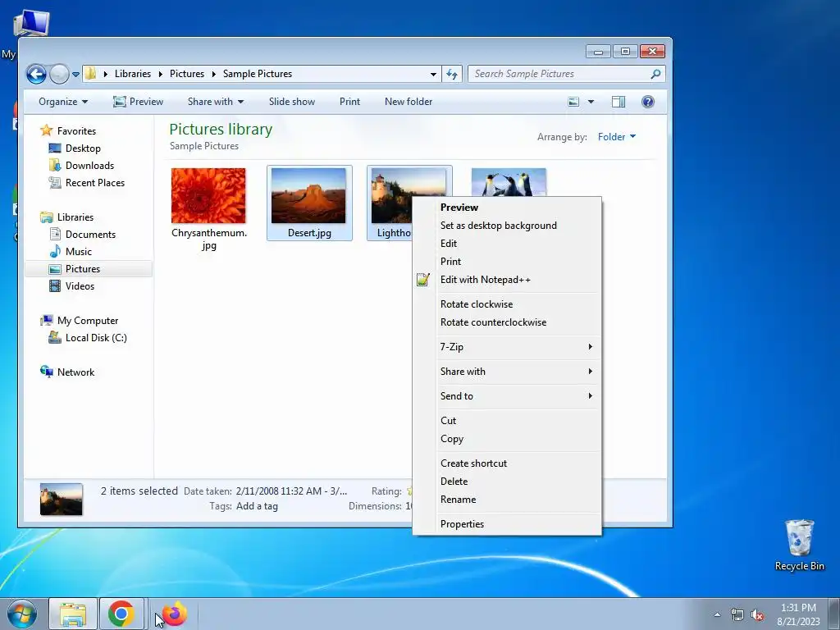
Task: Choose Rotate clockwise
Action: click(x=507, y=304)
